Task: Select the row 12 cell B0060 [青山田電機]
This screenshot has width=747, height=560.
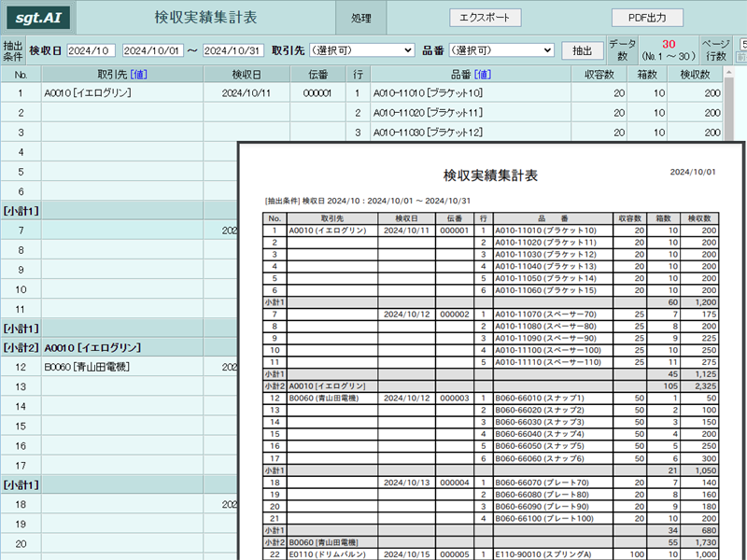Action: pos(122,367)
